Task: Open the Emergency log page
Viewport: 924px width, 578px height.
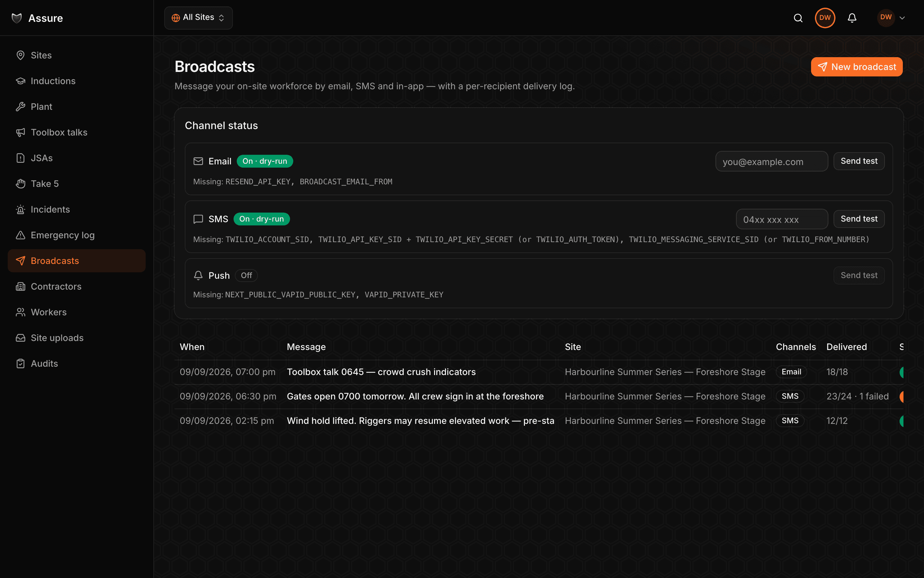Action: (x=76, y=235)
